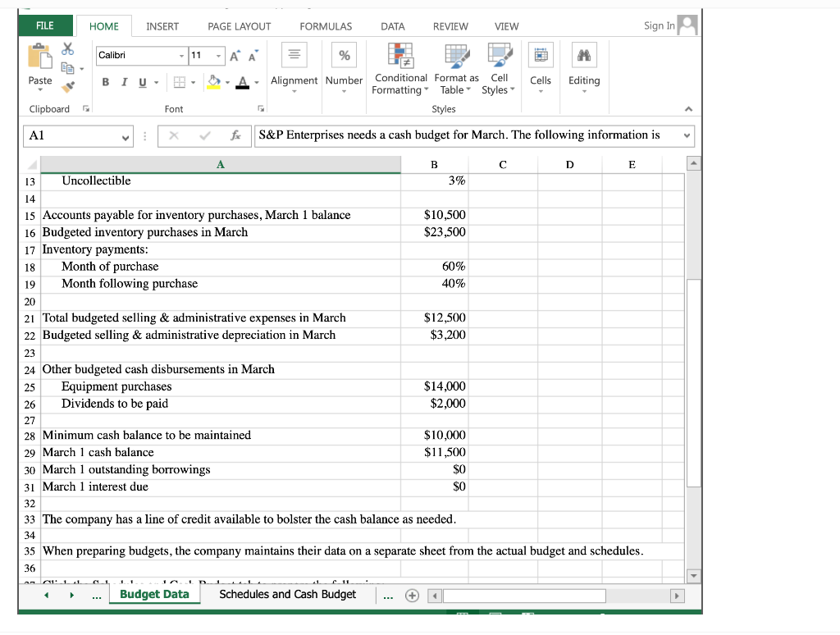
Task: Open Font dialog launcher
Action: coord(261,109)
